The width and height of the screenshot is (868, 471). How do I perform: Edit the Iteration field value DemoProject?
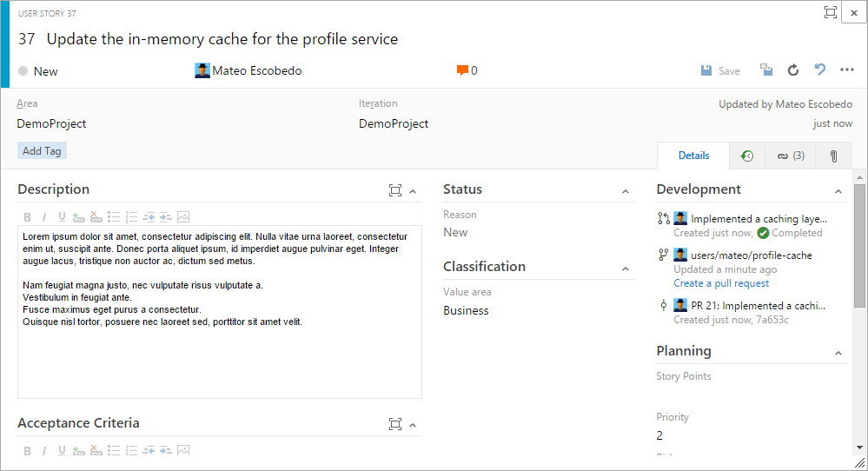[x=394, y=123]
